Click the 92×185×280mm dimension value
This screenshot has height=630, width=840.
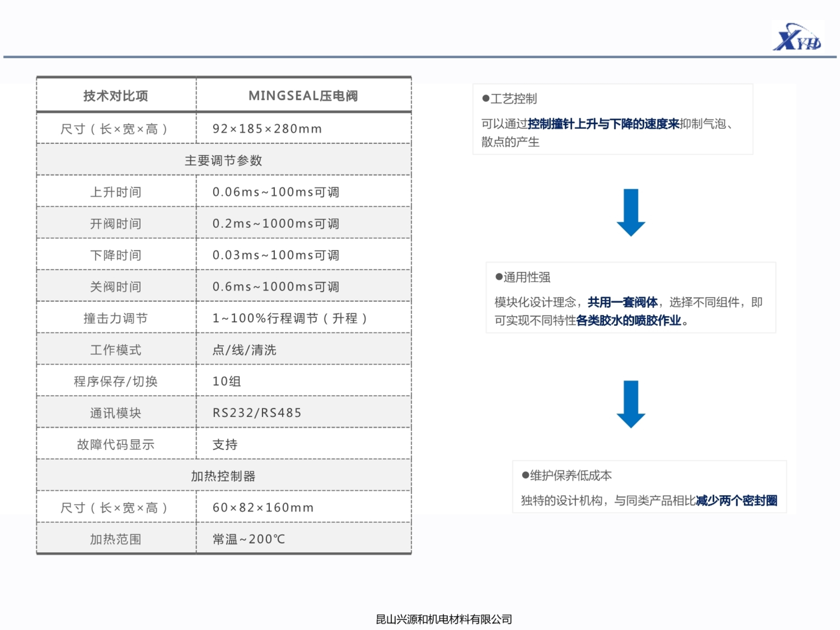coord(267,129)
